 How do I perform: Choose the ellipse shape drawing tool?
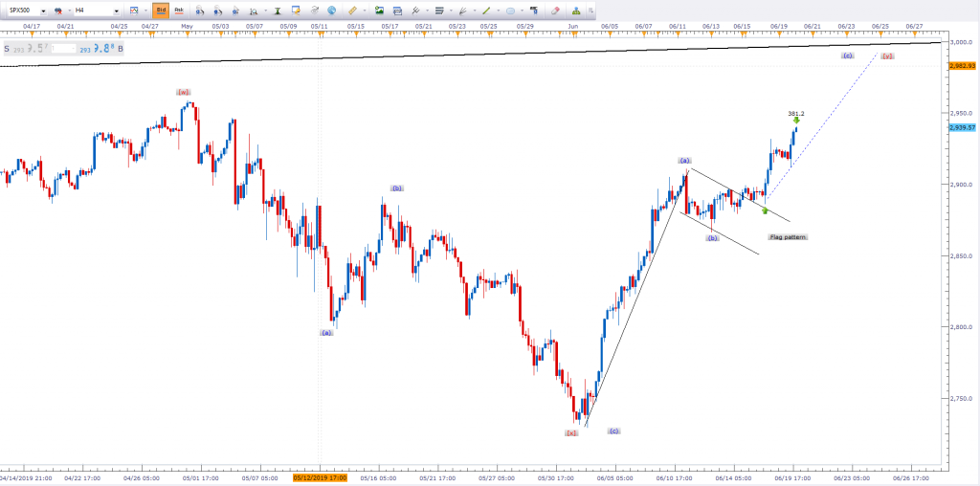[511, 11]
